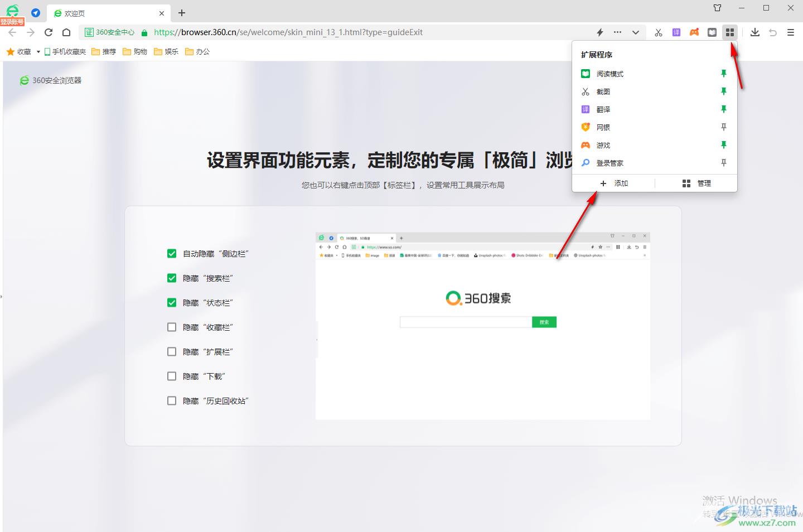Open the 推荐 bookmark folder

pyautogui.click(x=104, y=52)
